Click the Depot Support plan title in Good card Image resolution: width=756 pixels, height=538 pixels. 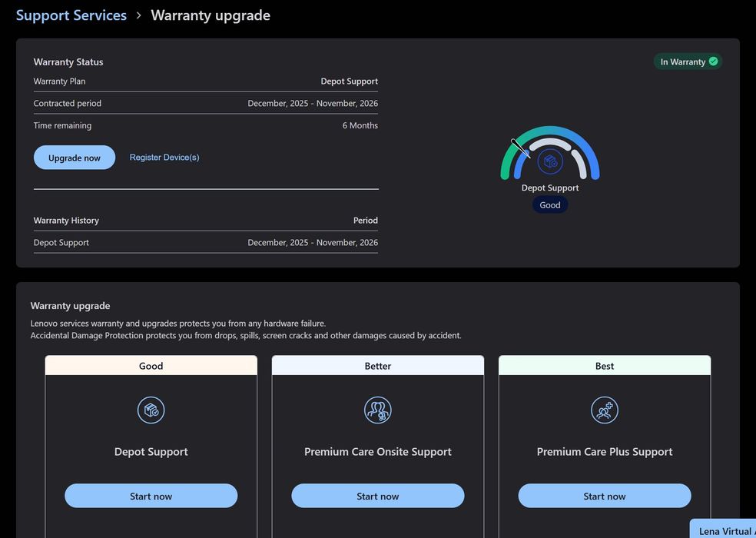151,452
